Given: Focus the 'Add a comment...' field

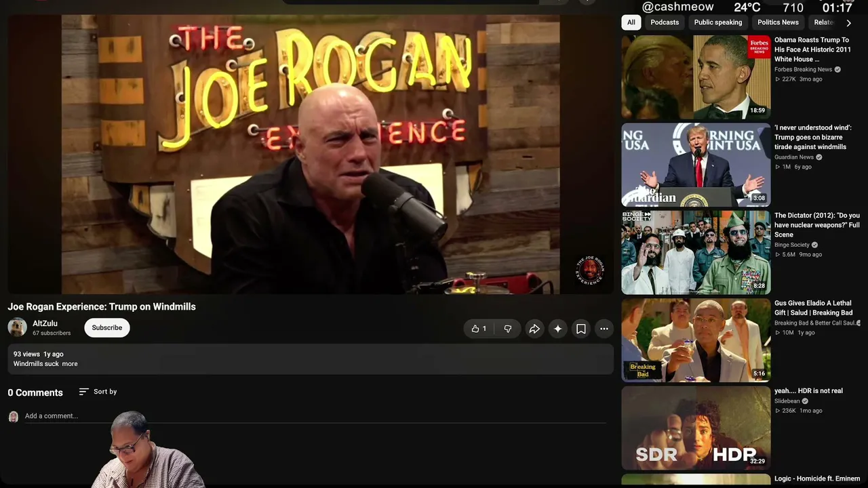Looking at the screenshot, I should [x=315, y=416].
